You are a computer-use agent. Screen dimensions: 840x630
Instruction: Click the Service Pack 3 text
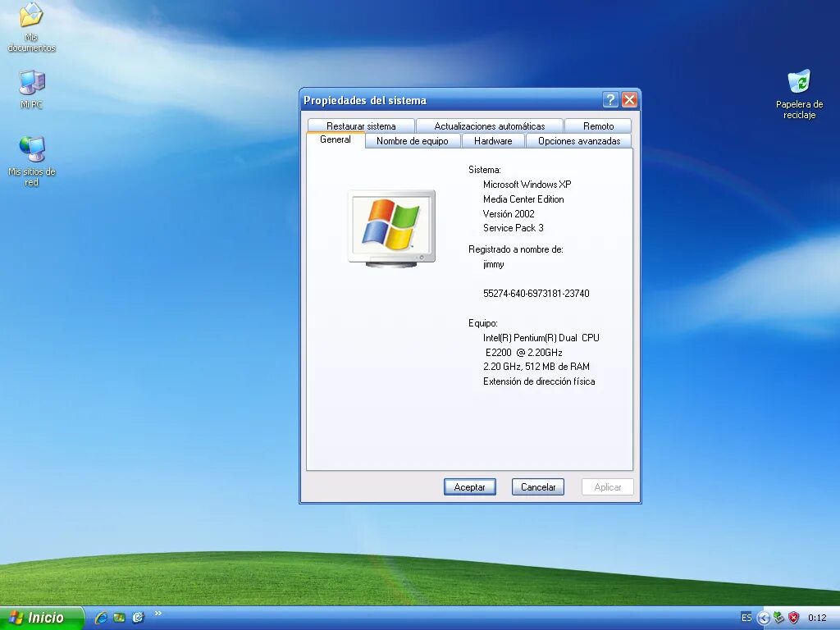[x=514, y=228]
